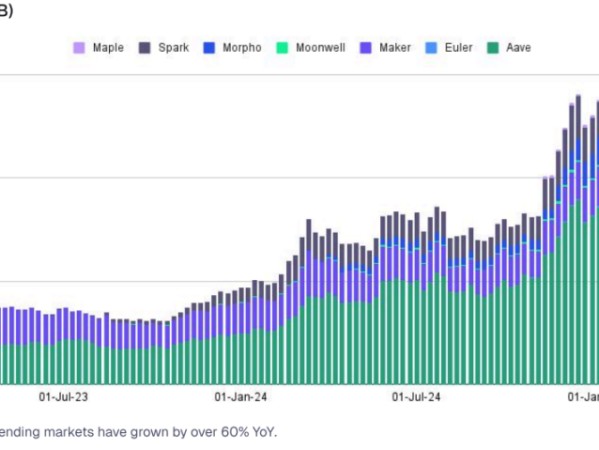The image size is (599, 450).
Task: Toggle the Spark series label
Action: [x=173, y=48]
